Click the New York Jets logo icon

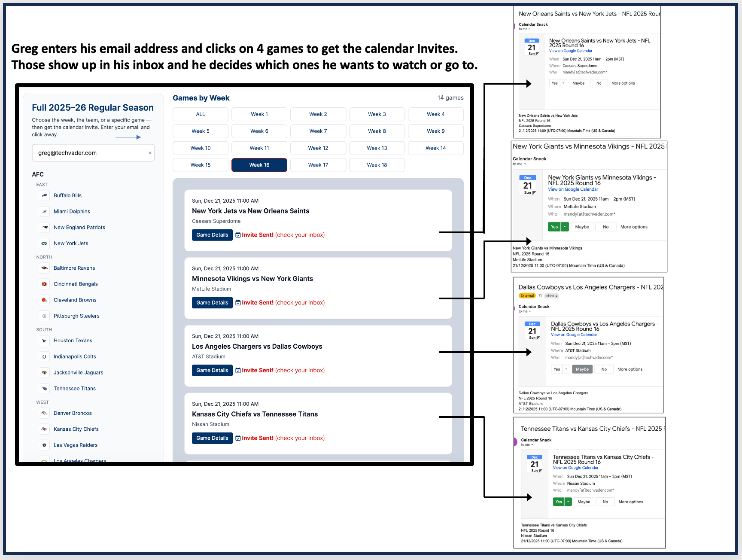44,243
